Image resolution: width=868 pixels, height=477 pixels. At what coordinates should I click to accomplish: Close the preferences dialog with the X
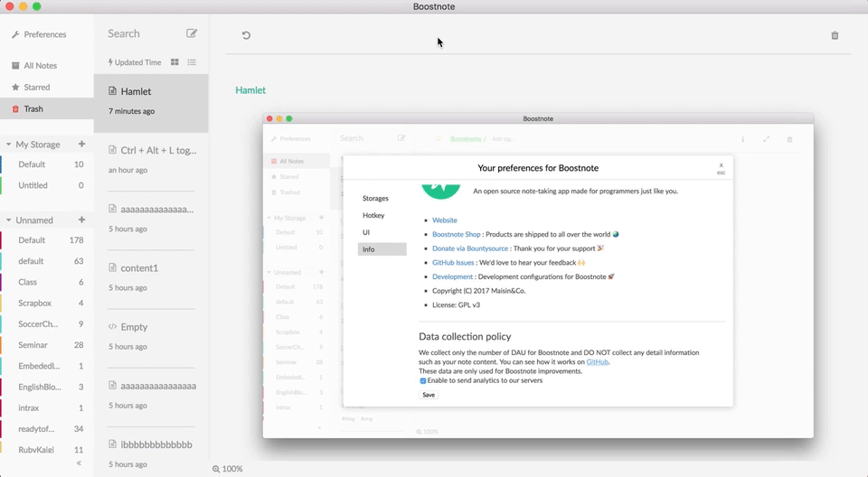(x=721, y=165)
